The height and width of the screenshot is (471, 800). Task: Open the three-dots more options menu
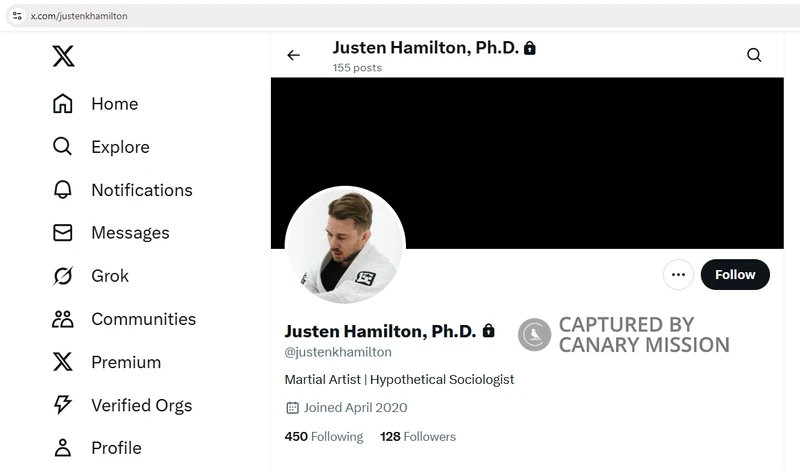pyautogui.click(x=678, y=275)
